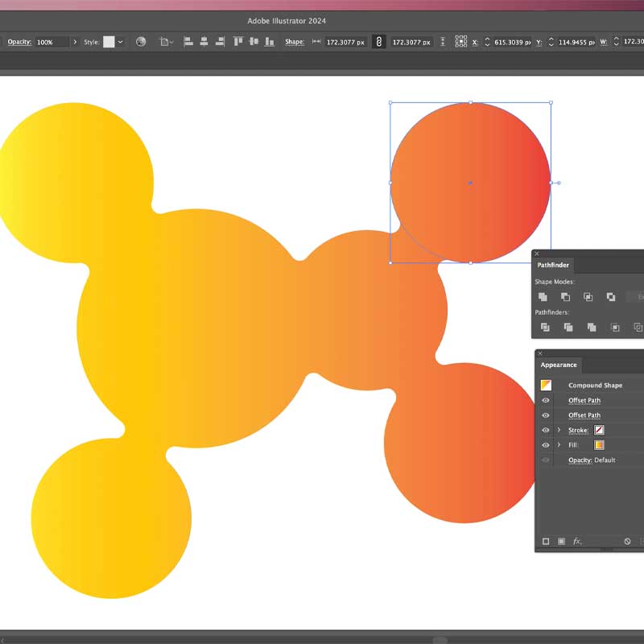Toggle visibility of the Fill attribute
Image resolution: width=644 pixels, height=644 pixels.
pos(545,444)
